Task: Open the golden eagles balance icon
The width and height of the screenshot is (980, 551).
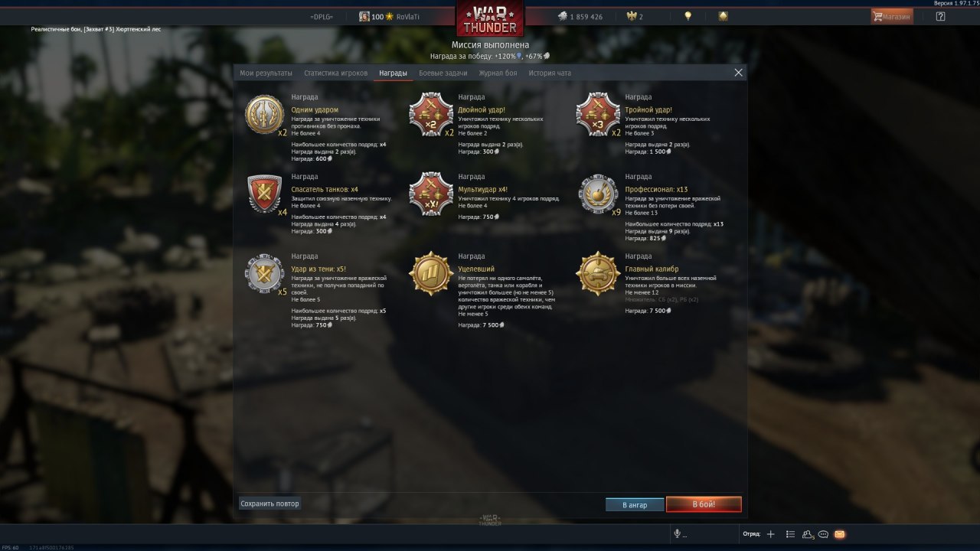Action: 635,16
